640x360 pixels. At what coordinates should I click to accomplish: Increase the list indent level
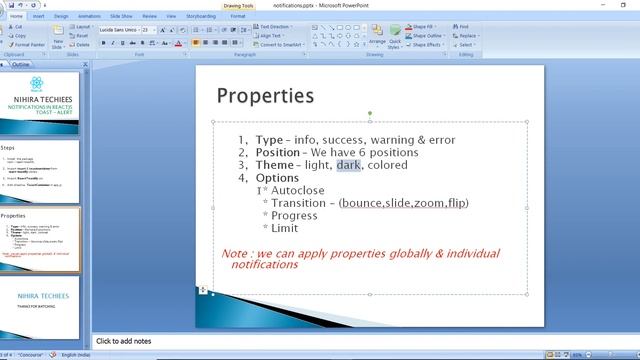pos(233,30)
